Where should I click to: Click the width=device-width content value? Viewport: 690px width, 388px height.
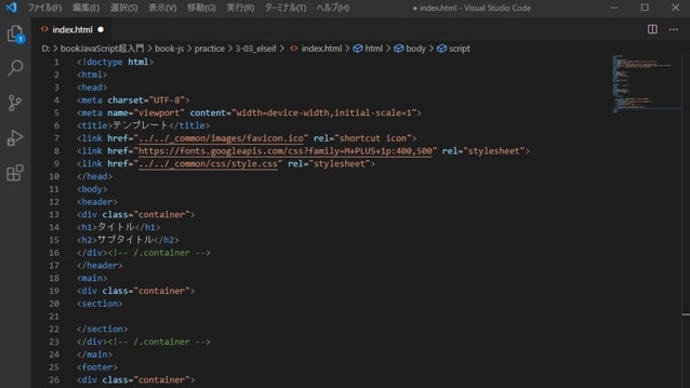click(x=323, y=113)
